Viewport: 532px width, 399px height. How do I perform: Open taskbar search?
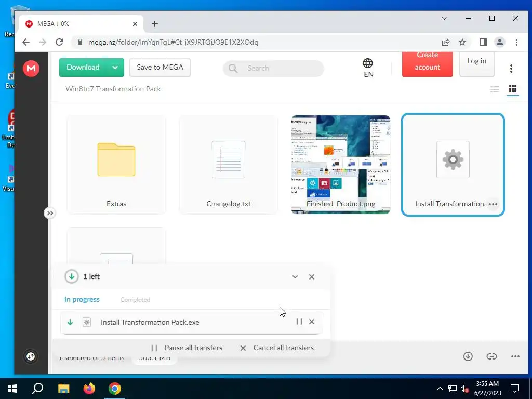tap(37, 389)
